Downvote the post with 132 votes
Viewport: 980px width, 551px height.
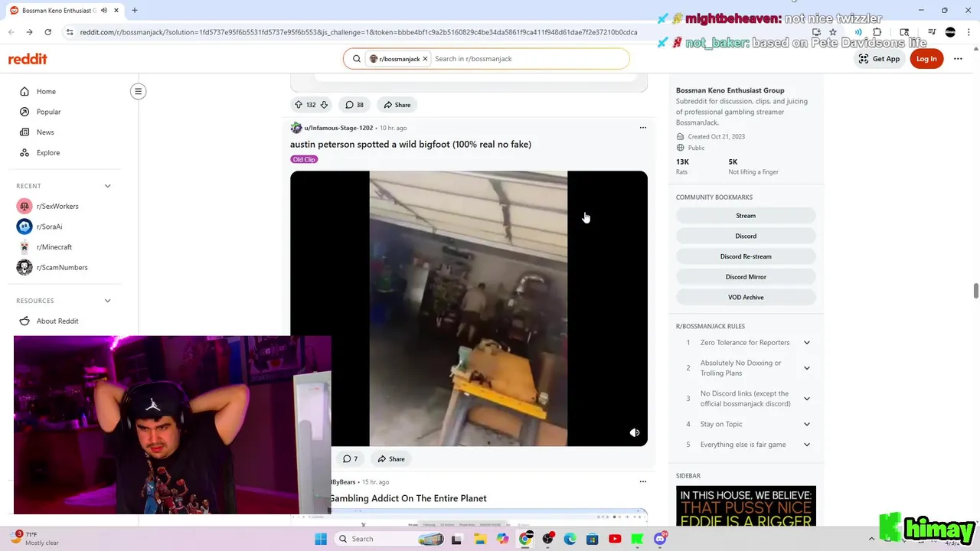(324, 105)
